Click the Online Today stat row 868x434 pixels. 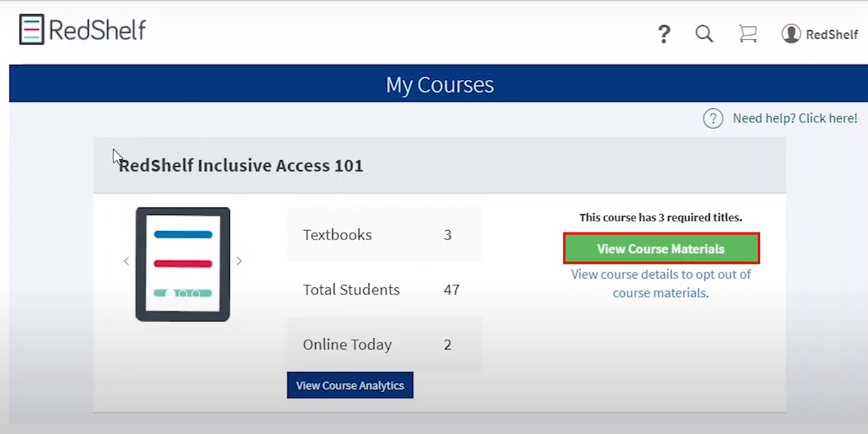tap(385, 344)
